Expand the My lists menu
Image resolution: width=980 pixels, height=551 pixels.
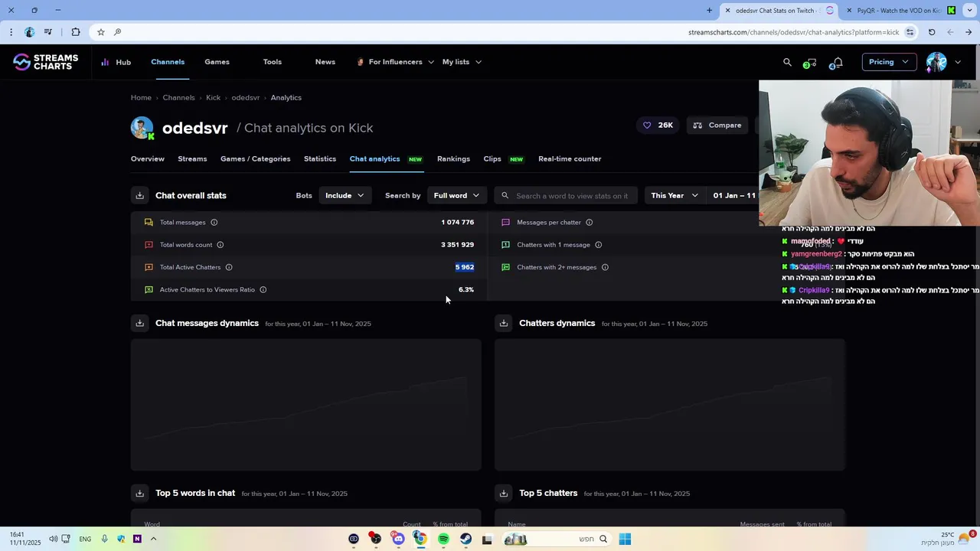pyautogui.click(x=462, y=62)
